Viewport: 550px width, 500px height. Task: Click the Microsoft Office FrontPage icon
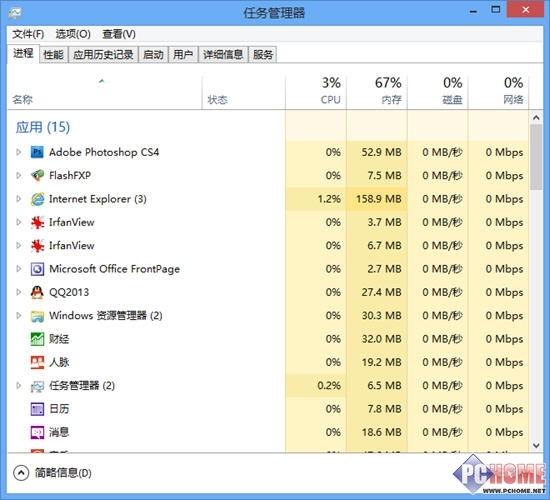[x=37, y=269]
